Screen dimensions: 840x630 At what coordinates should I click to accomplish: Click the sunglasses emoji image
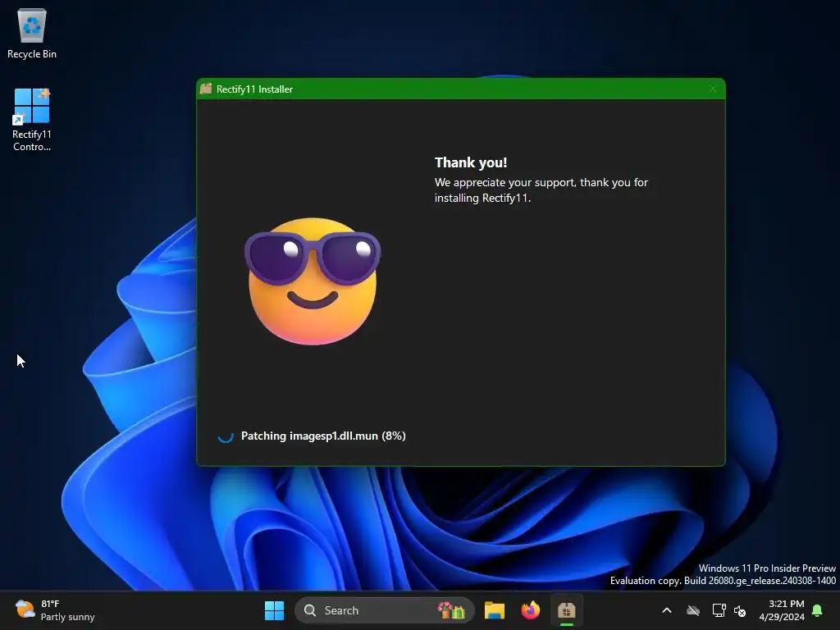[313, 281]
